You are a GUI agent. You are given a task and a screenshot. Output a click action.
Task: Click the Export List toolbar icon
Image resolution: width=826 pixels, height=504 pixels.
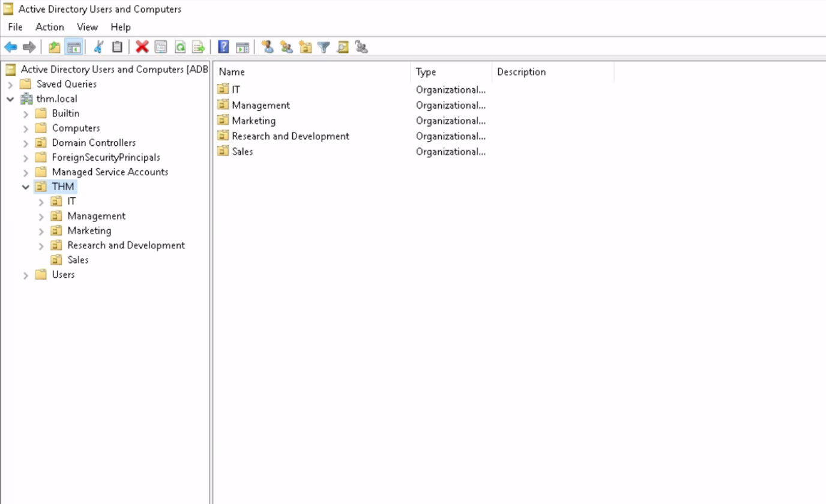point(199,47)
